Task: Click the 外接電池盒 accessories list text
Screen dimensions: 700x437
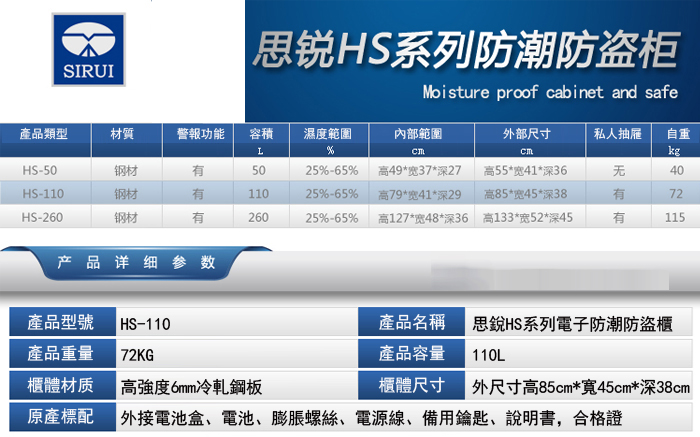Action: (x=371, y=419)
